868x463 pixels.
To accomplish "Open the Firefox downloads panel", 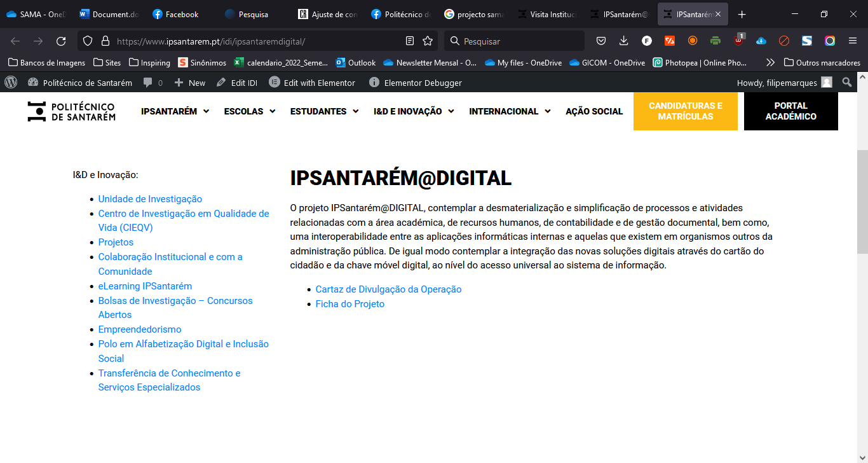I will click(623, 41).
